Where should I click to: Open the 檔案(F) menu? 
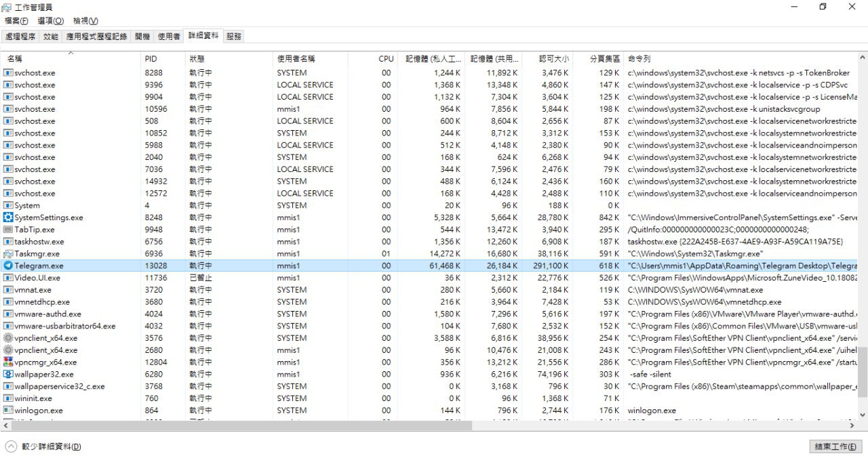[x=16, y=21]
